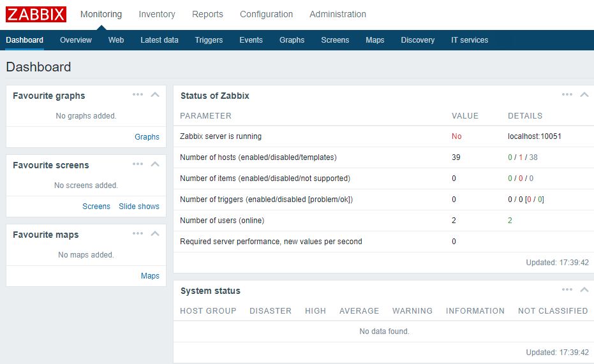Click the red 'No' server running value
The image size is (594, 364).
coord(456,136)
